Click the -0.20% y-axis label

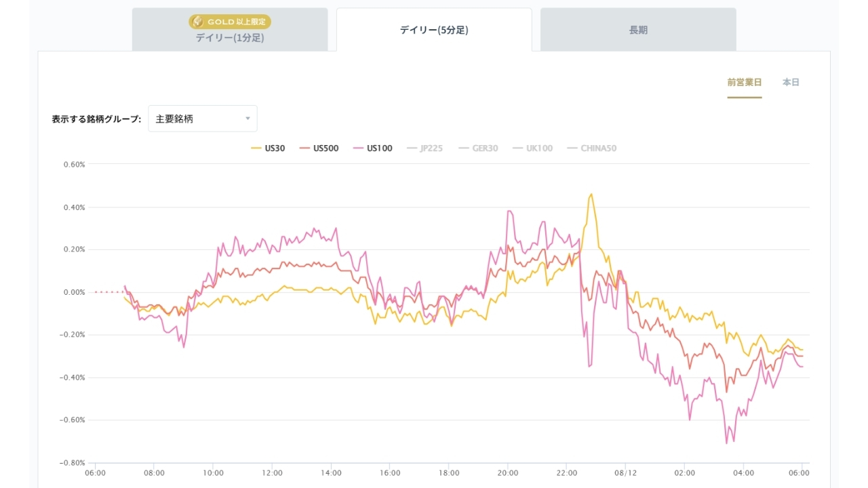click(x=73, y=335)
